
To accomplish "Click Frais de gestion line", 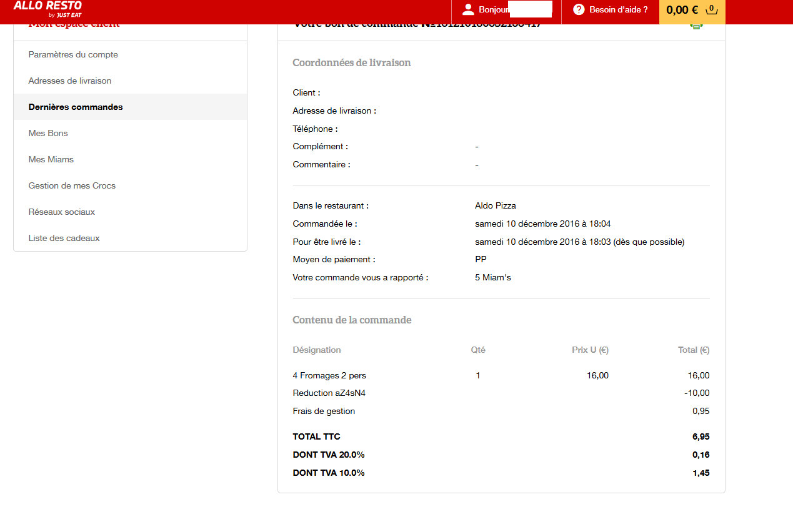I will [x=324, y=411].
